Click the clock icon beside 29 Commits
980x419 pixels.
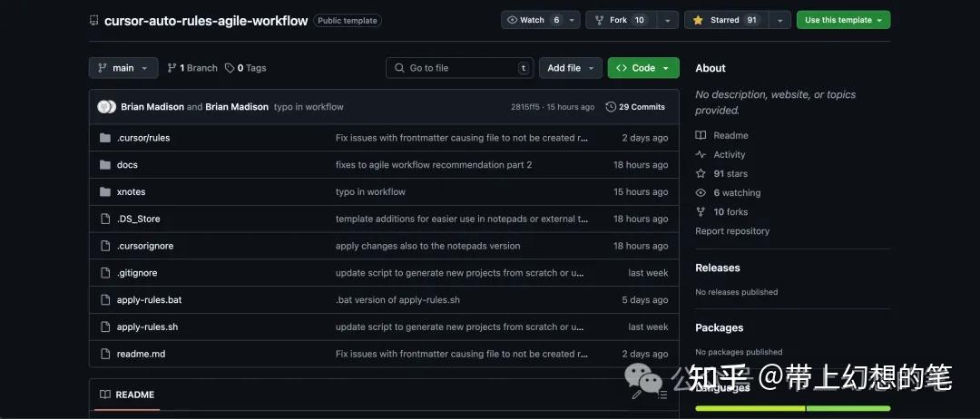click(611, 107)
